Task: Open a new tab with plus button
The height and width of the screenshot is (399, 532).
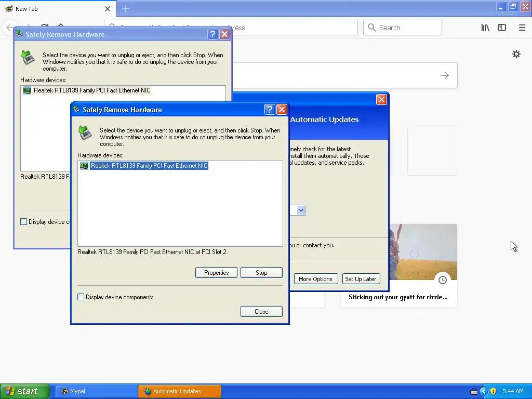Action: (125, 8)
